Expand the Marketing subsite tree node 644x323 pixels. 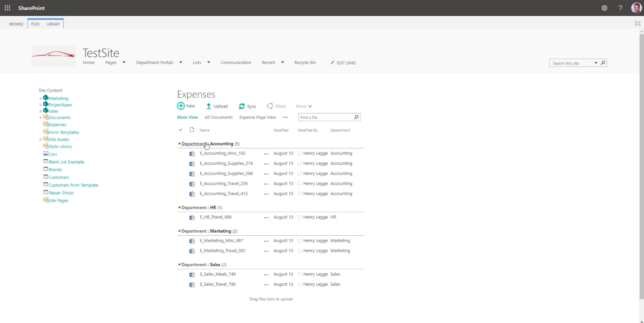[41, 99]
